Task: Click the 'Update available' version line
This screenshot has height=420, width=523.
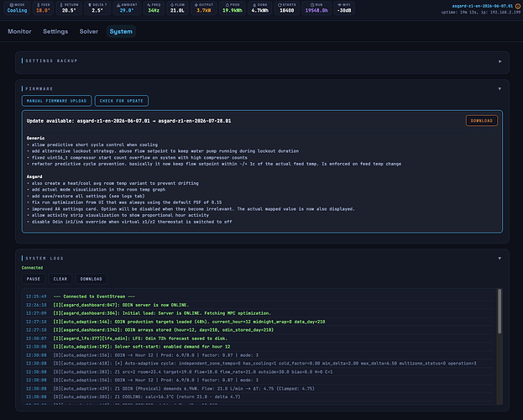Action: tap(128, 121)
